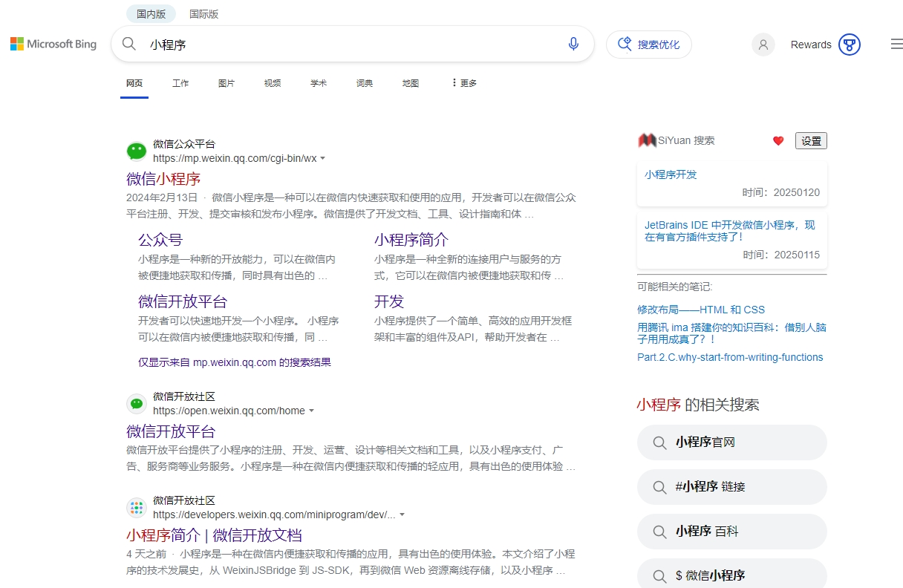Image resolution: width=903 pixels, height=588 pixels.
Task: Switch to the 图片 tab
Action: [x=226, y=82]
